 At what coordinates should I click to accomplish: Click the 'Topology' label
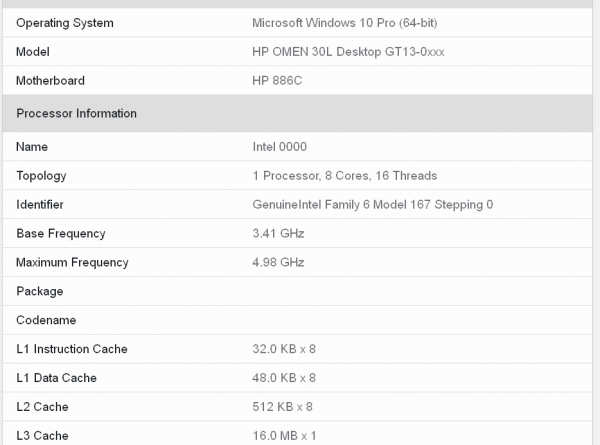click(41, 176)
